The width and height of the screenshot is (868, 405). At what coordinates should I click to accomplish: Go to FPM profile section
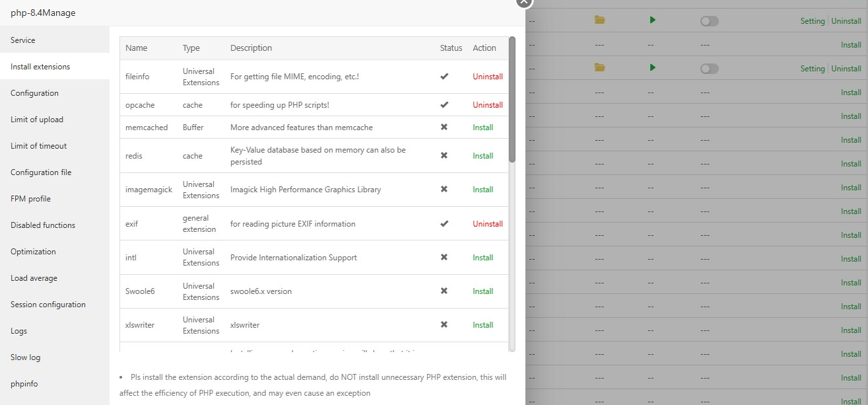[x=30, y=199]
